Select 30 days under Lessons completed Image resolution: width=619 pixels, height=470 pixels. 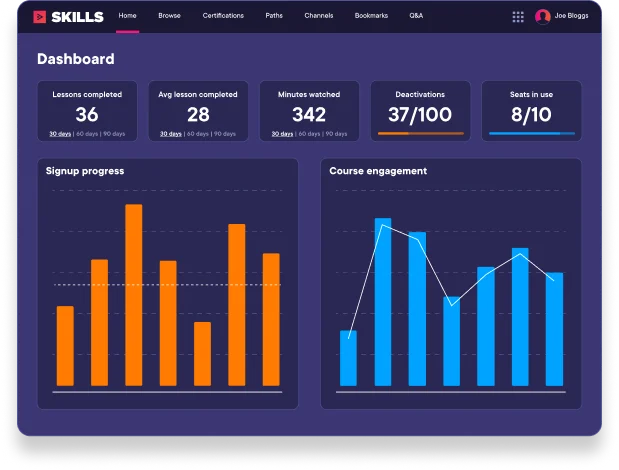coord(60,134)
